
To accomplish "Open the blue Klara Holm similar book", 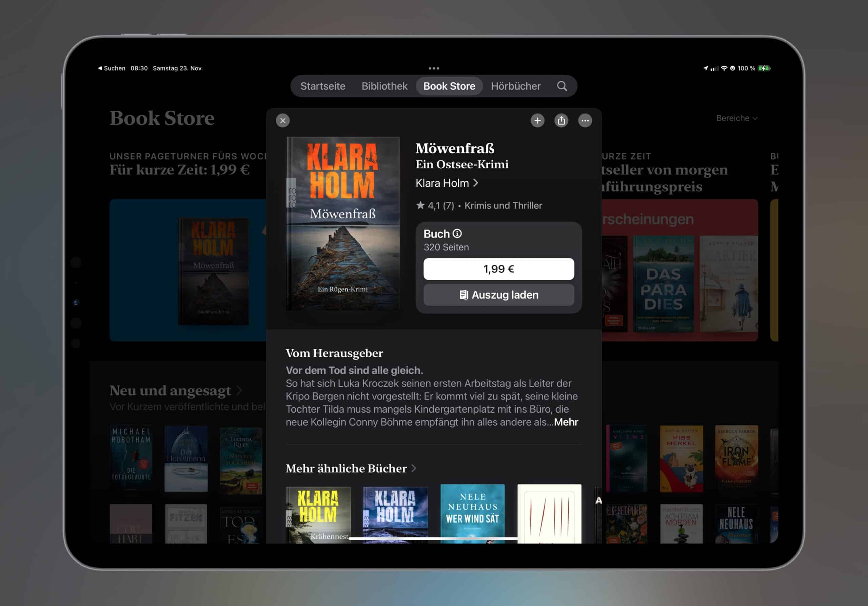I will pyautogui.click(x=395, y=514).
